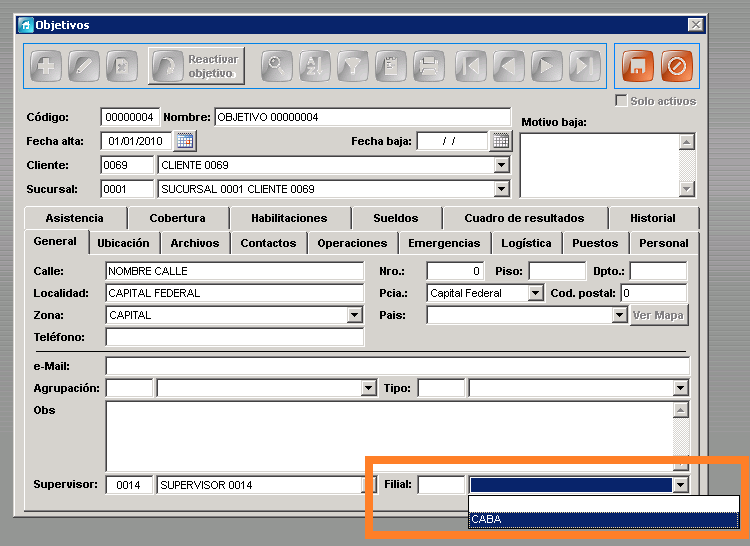Click the printer icon
The height and width of the screenshot is (546, 750).
(x=429, y=66)
